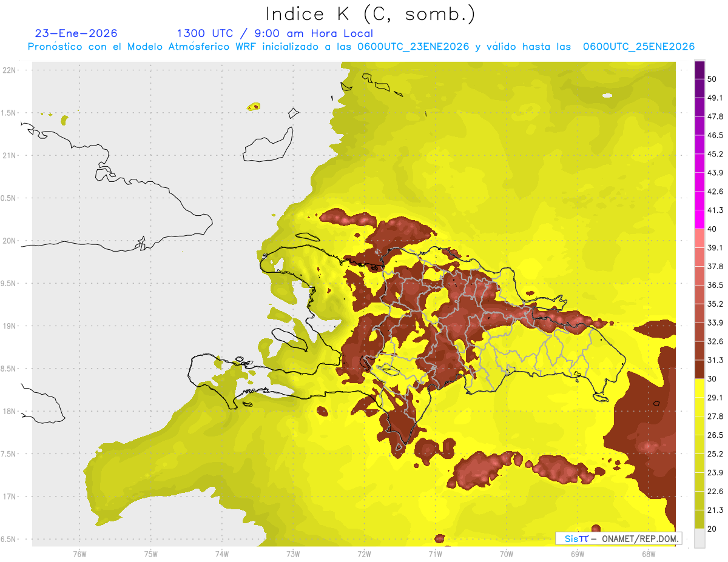Click the '74W' longitude label
The width and height of the screenshot is (728, 562).
click(221, 554)
